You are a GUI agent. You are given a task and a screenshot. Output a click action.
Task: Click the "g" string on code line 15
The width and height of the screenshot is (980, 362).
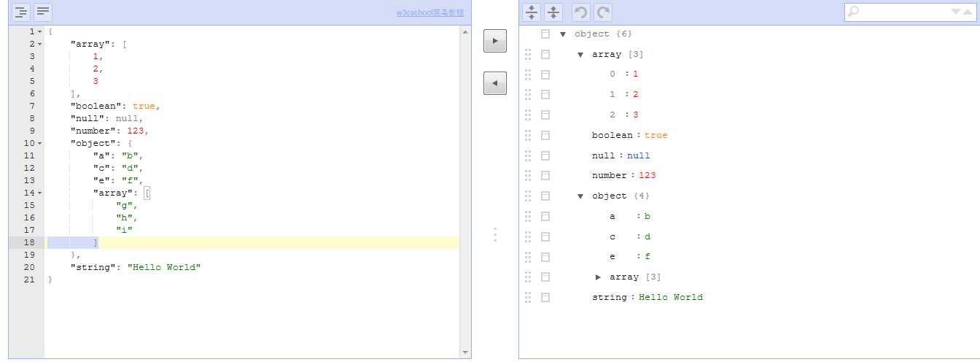[124, 205]
